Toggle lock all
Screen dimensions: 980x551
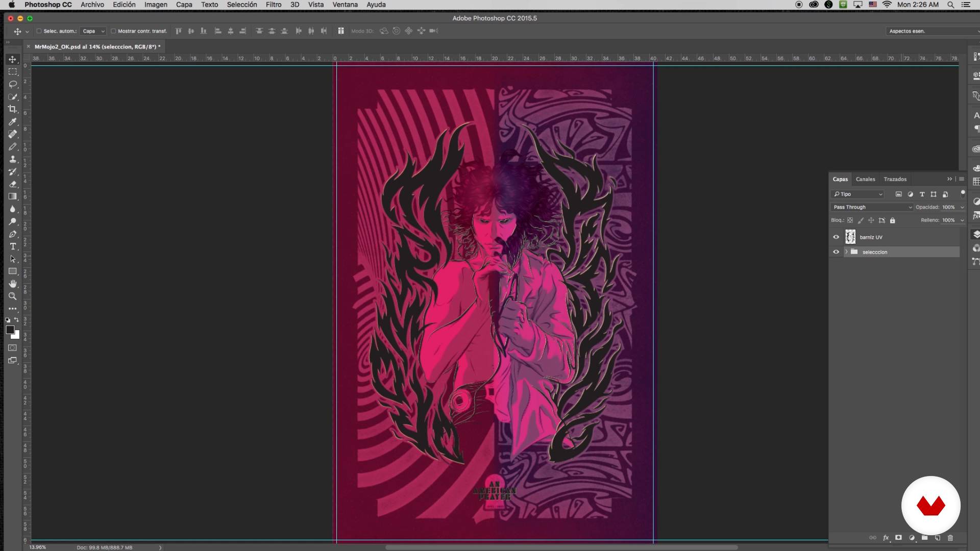point(892,220)
